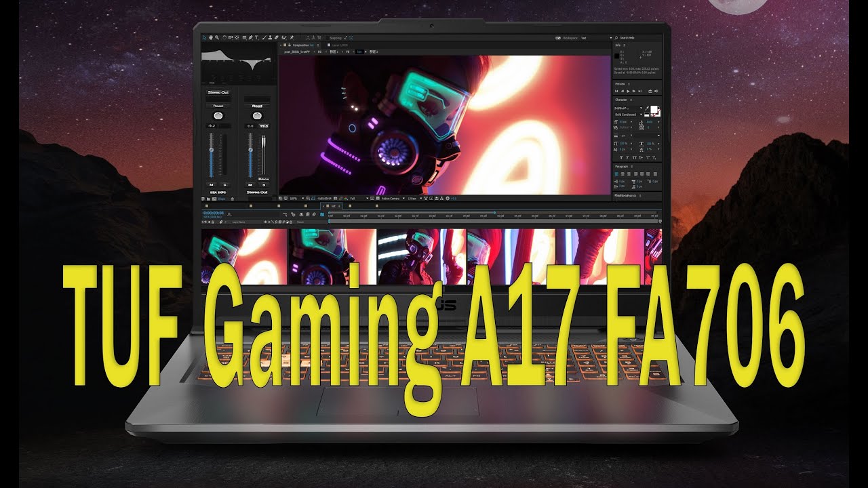Jump to the last frame in Preview
This screenshot has width=868, height=488.
tap(639, 91)
